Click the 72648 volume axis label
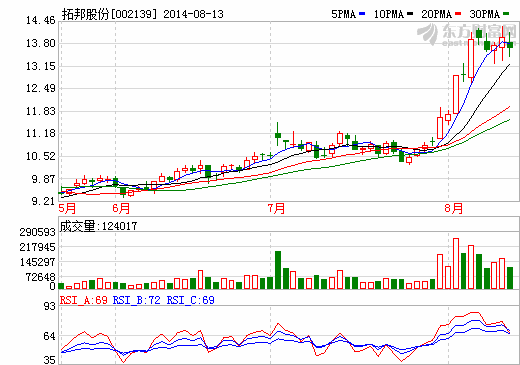This screenshot has width=520, height=365. [40, 277]
